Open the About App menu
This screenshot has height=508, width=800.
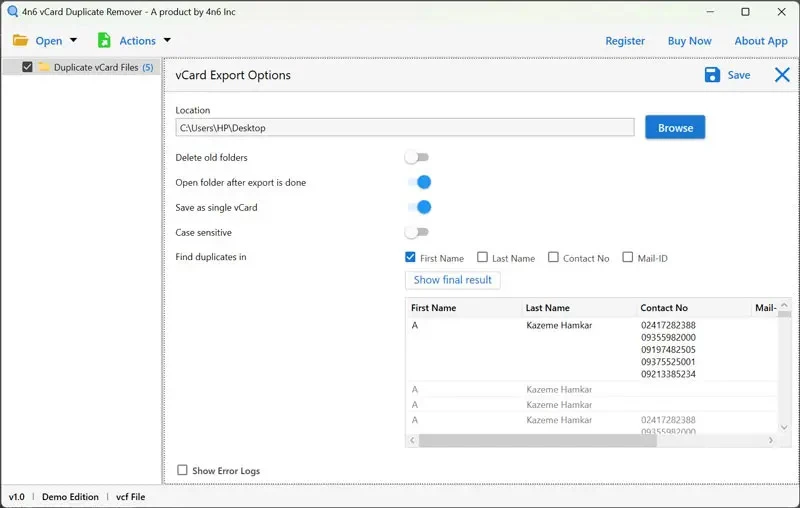click(761, 41)
